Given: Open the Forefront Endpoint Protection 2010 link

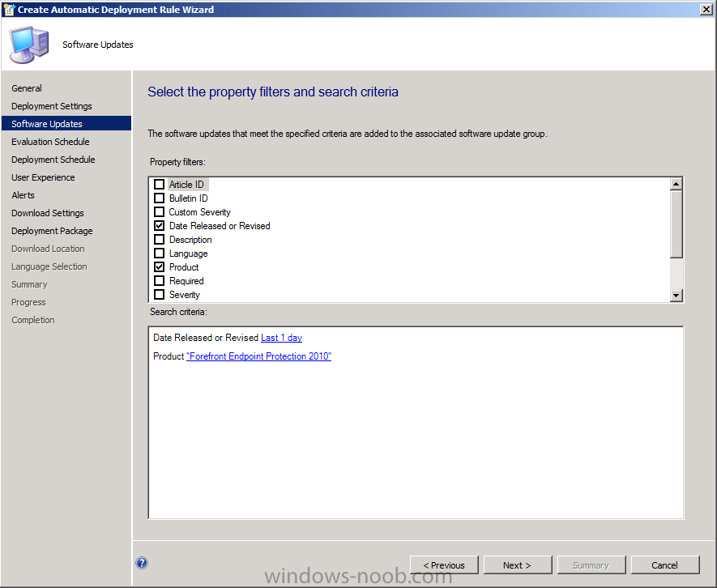Looking at the screenshot, I should pos(258,356).
